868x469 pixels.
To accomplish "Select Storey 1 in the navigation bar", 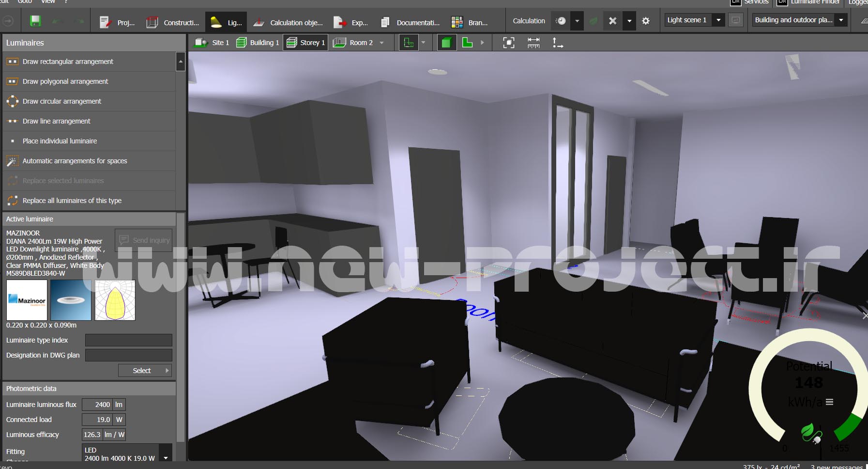I will [x=306, y=43].
